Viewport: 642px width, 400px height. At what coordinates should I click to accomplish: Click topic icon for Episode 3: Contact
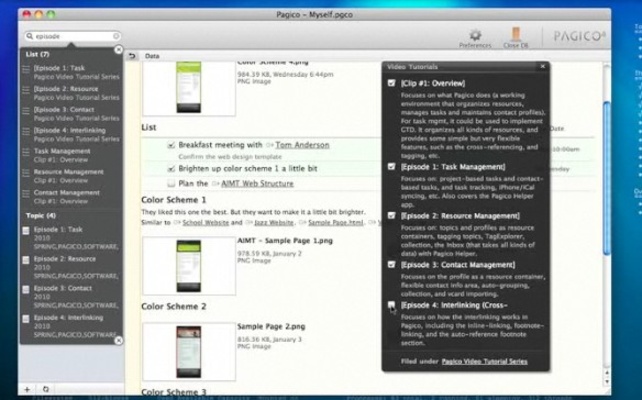click(x=26, y=289)
